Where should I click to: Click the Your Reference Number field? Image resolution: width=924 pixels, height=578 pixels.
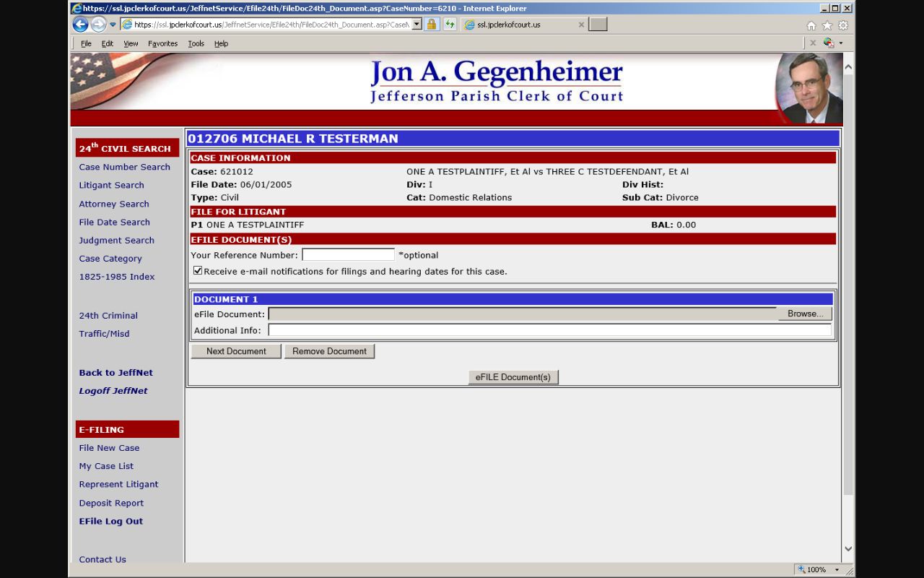tap(348, 255)
